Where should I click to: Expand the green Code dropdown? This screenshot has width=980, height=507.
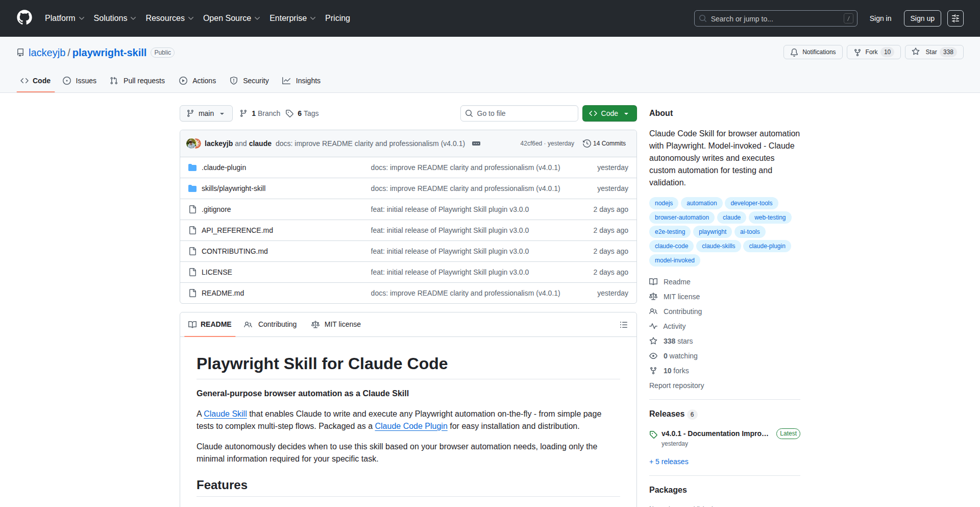pyautogui.click(x=609, y=113)
